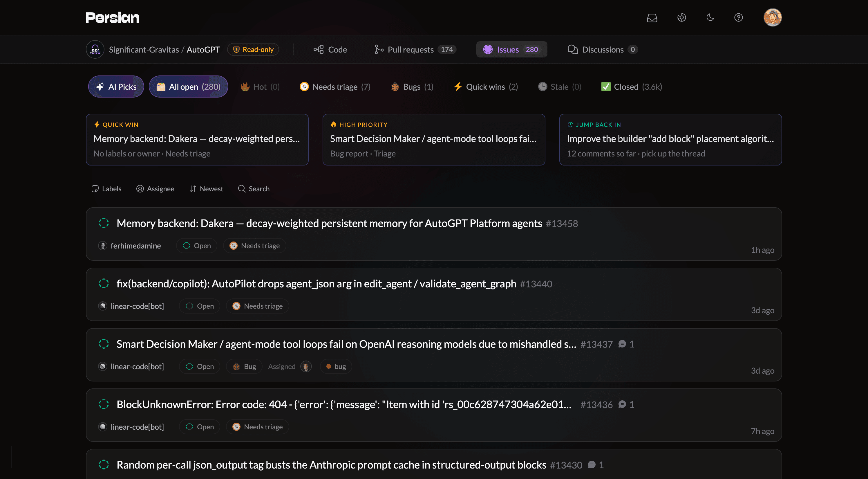Select the Hot (0) filter
The height and width of the screenshot is (479, 868).
[260, 87]
